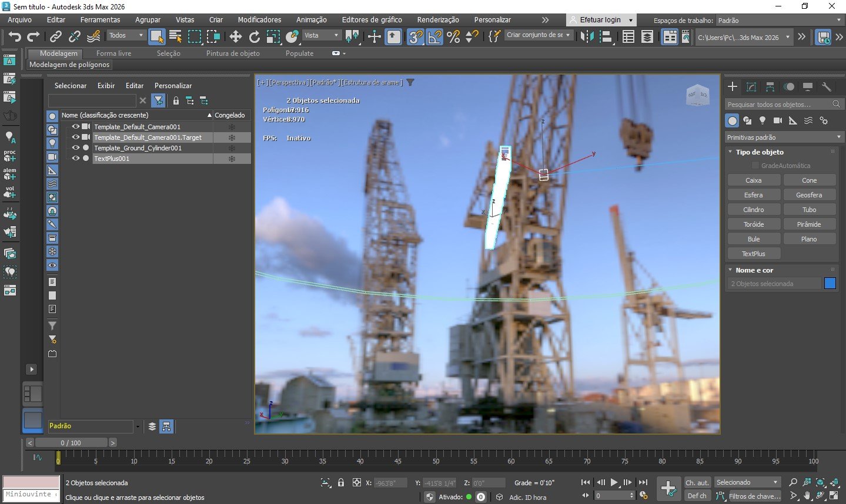Select the Lights category icon
This screenshot has height=504, width=846.
point(763,120)
